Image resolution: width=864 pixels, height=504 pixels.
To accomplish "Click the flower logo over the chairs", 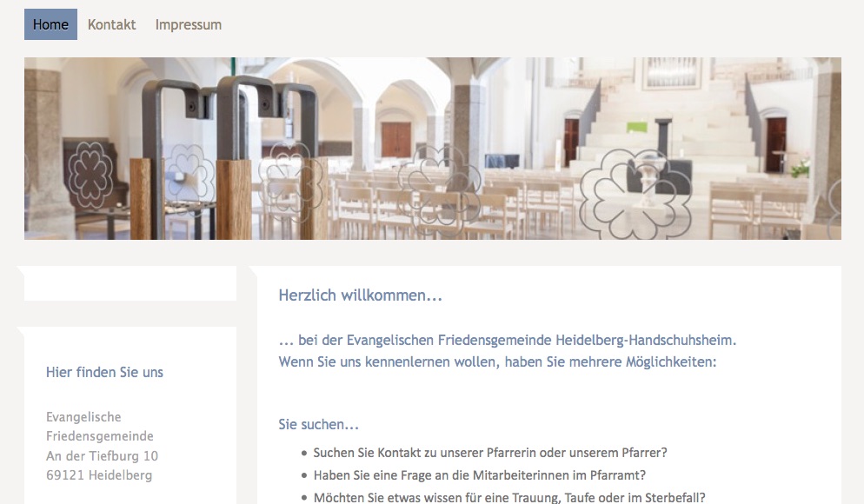I will (x=440, y=190).
